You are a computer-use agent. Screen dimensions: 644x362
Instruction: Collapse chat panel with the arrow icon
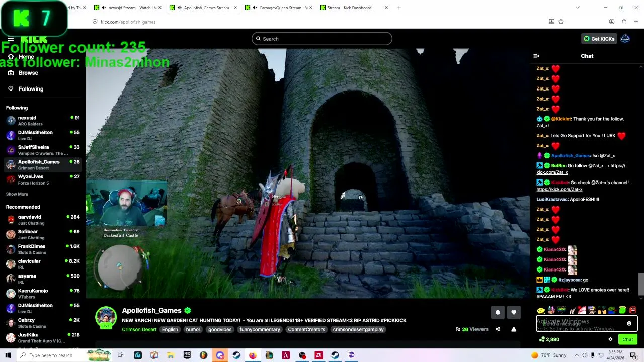point(536,56)
